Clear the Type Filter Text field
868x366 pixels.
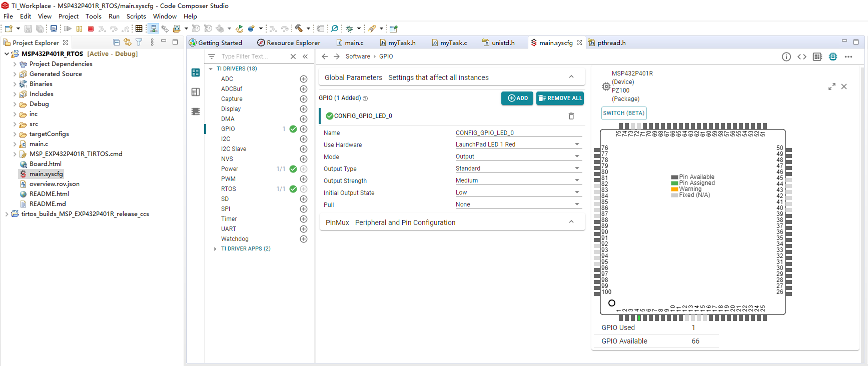point(293,56)
